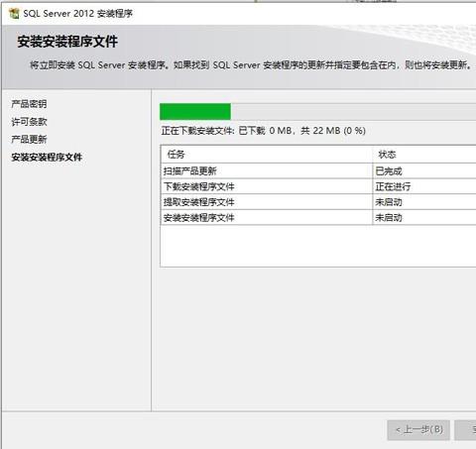This screenshot has height=449, width=476.
Task: Select the 产品更新 step in the sidebar
Action: point(29,140)
